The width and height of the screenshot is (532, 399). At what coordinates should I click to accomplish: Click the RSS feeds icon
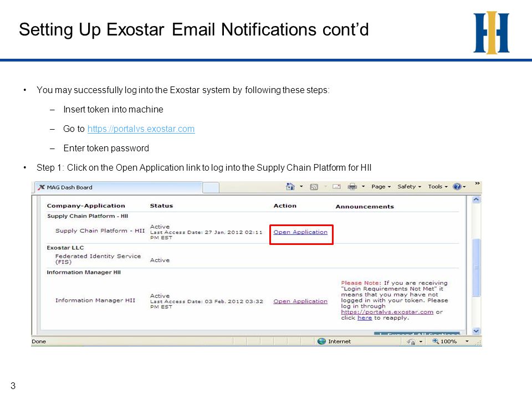coord(314,187)
